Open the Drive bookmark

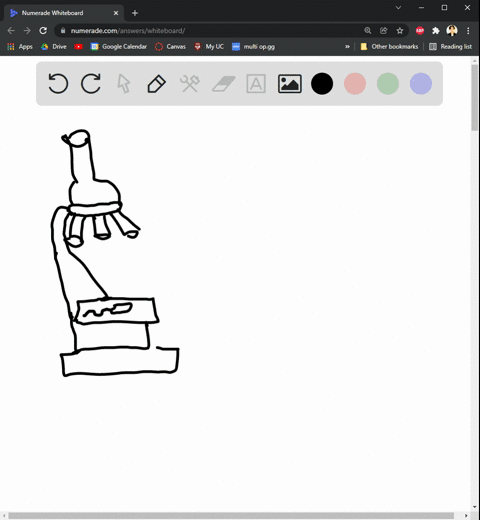point(54,47)
